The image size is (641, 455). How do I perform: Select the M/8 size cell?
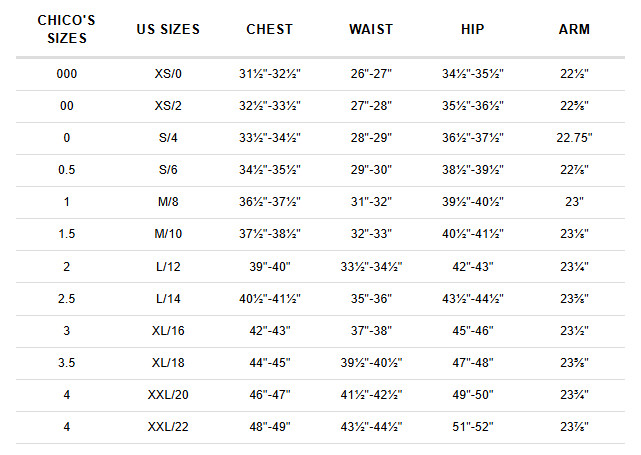click(168, 202)
